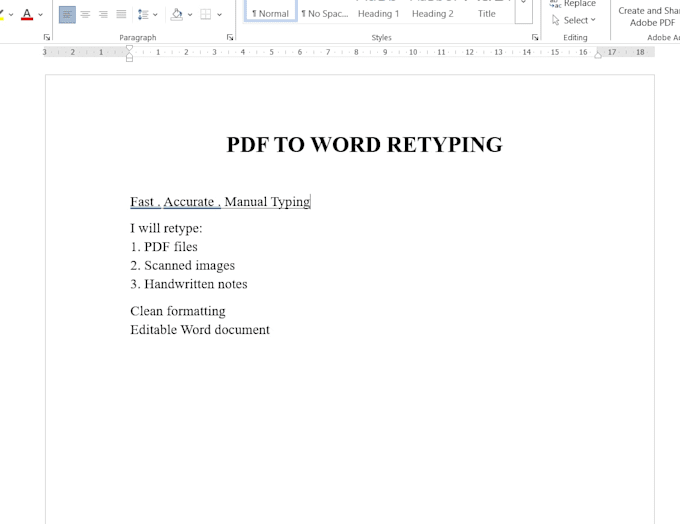Click the line '1. PDF files'
Viewport: 680px width, 524px height.
tap(164, 247)
